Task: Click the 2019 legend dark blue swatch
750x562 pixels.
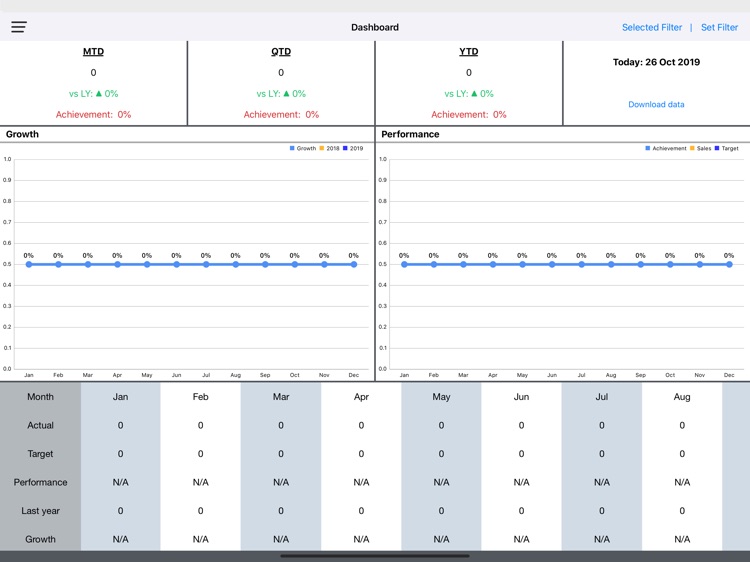Action: (x=345, y=148)
